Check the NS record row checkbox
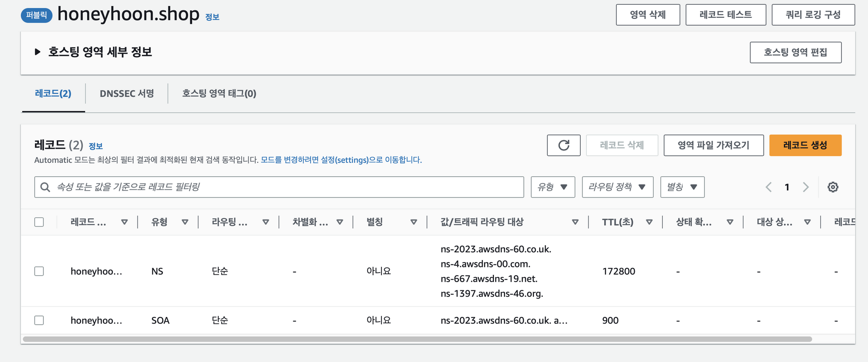This screenshot has height=362, width=868. (x=39, y=271)
